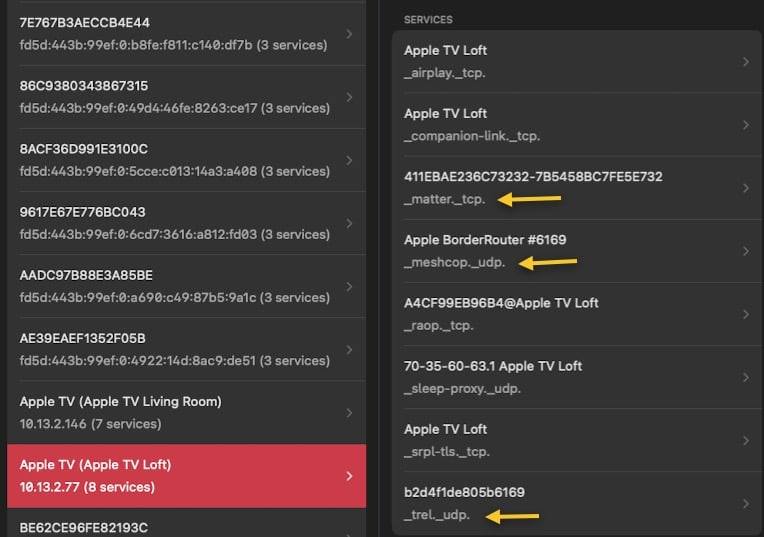Open chevron beside host AE39EAEF1352F05B

349,349
